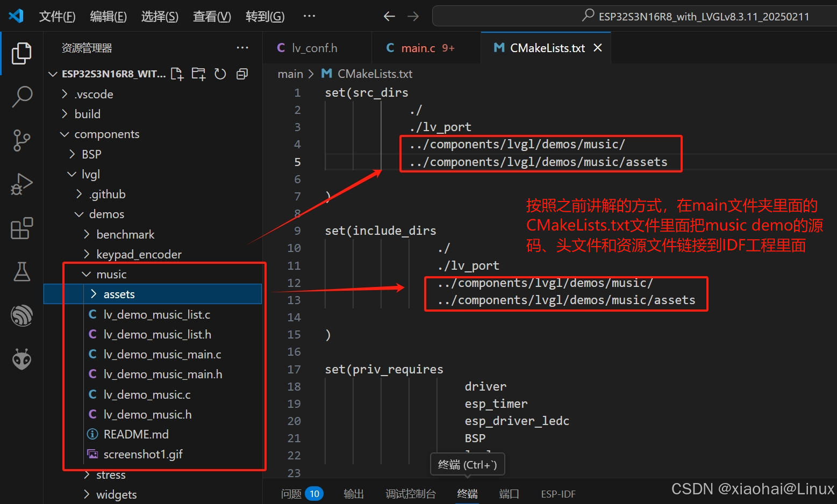Click the main breadcrumb segment

point(290,74)
